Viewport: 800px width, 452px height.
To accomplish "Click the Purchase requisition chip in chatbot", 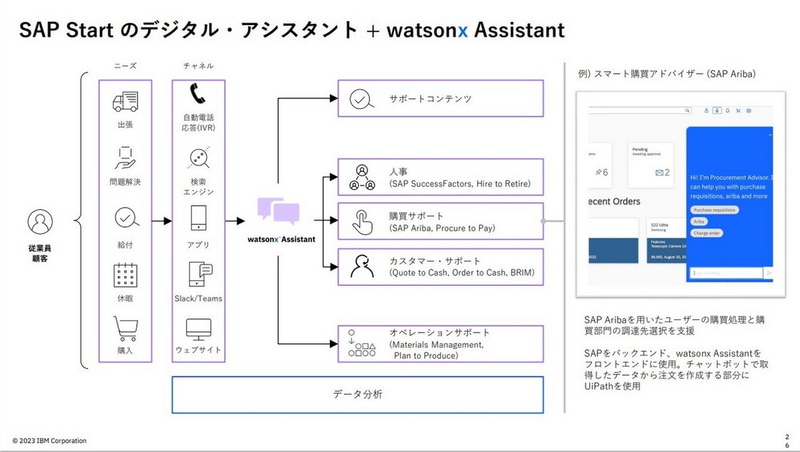I will [714, 210].
